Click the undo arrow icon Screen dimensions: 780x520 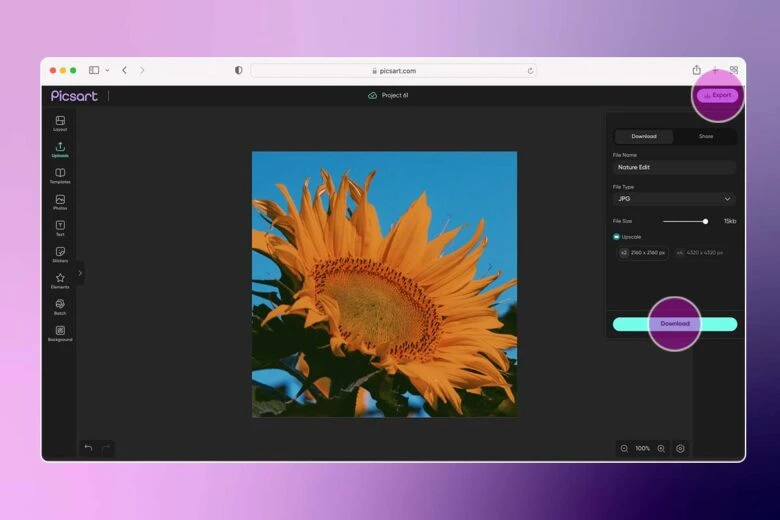88,448
